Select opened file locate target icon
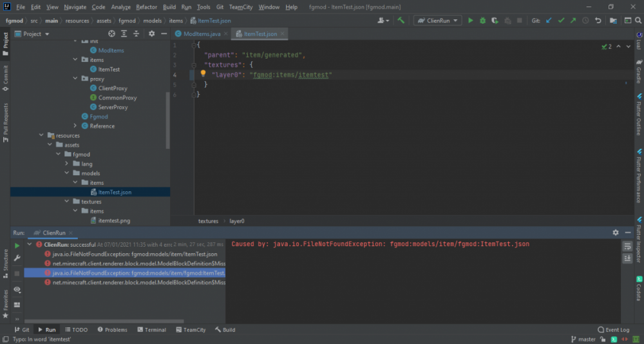Screen dimensions: 644x344 coord(111,33)
